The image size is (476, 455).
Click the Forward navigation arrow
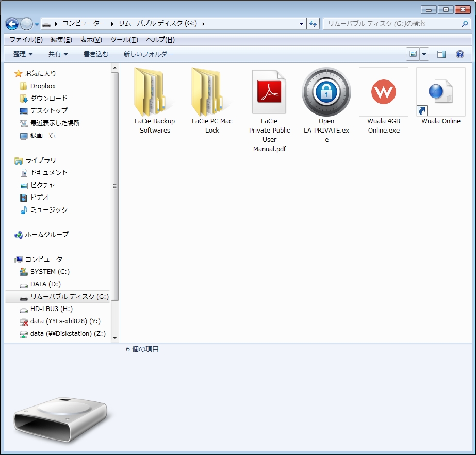coord(26,24)
